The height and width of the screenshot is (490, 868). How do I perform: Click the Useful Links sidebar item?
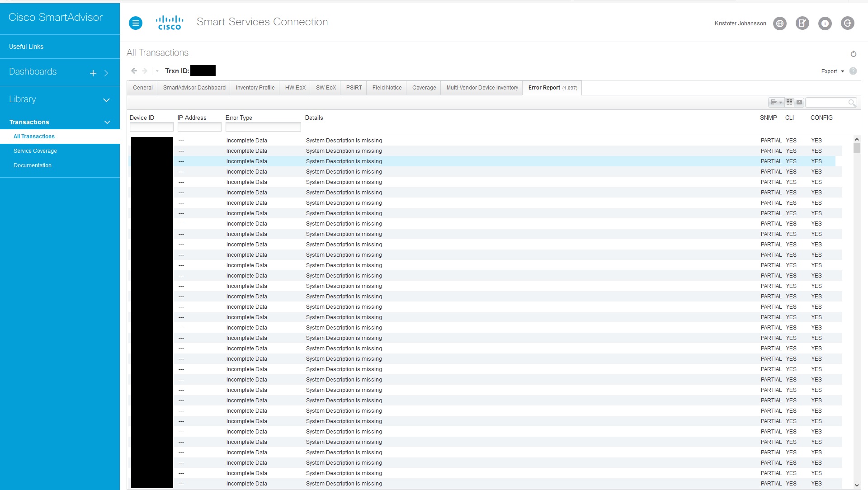26,47
